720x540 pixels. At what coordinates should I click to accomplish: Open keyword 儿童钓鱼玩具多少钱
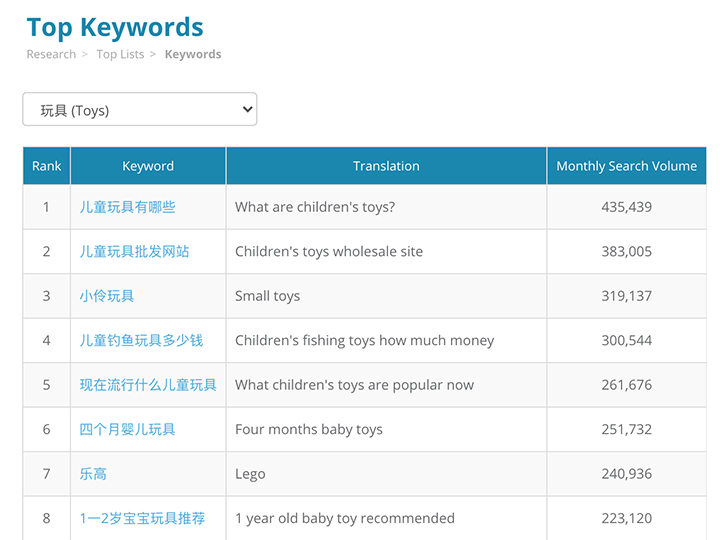click(141, 340)
